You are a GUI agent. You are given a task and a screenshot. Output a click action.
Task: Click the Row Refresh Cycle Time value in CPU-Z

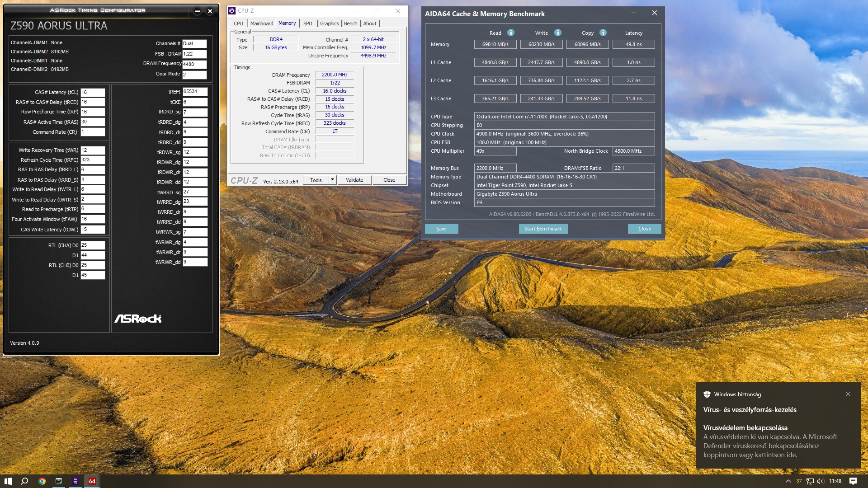point(335,123)
